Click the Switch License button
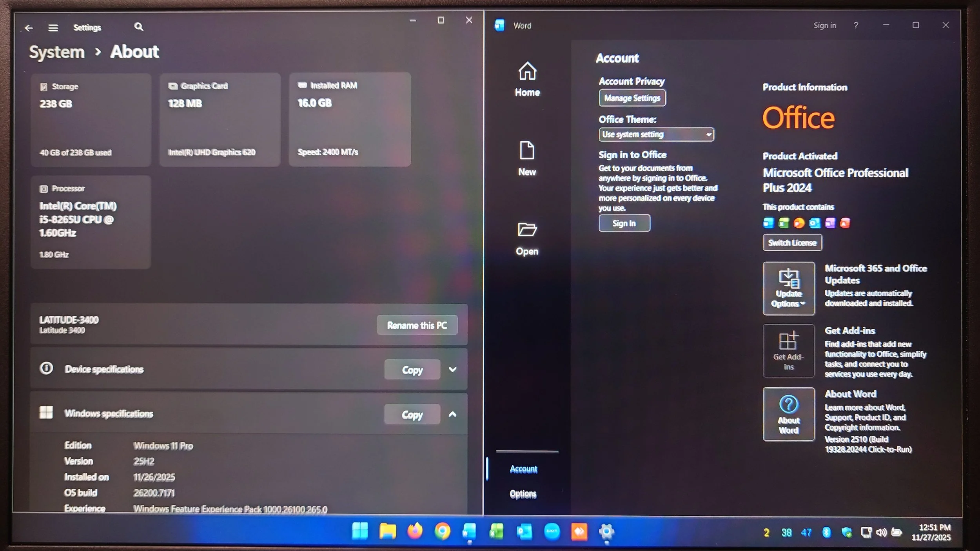Image resolution: width=980 pixels, height=551 pixels. pos(792,243)
